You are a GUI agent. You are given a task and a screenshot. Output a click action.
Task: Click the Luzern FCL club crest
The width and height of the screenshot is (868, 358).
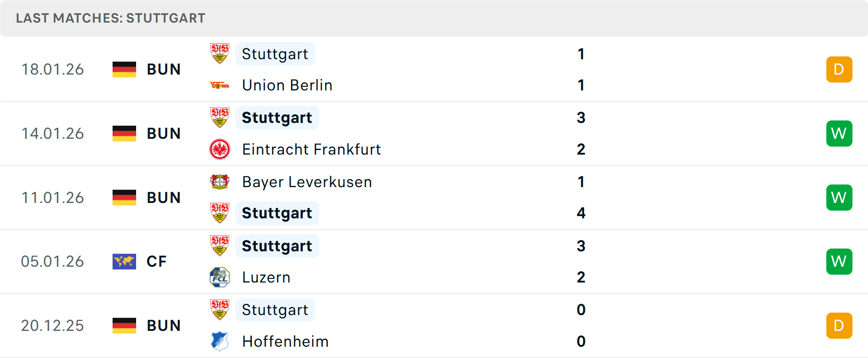(x=220, y=277)
